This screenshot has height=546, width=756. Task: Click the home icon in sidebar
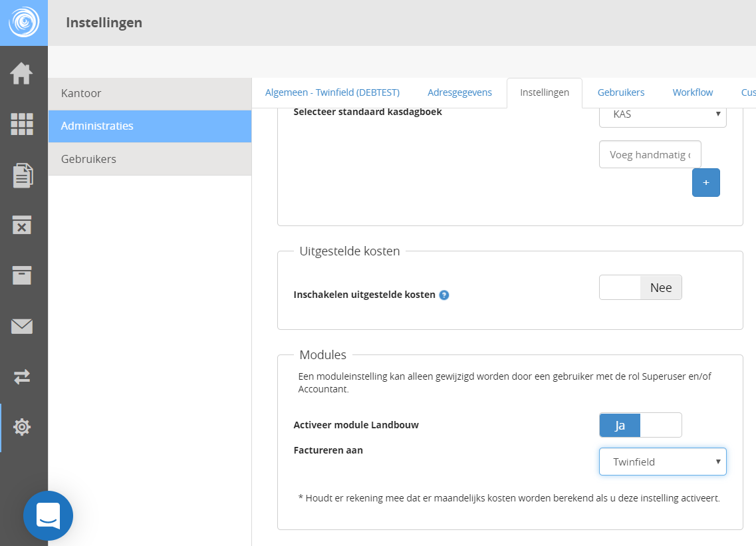pyautogui.click(x=22, y=73)
